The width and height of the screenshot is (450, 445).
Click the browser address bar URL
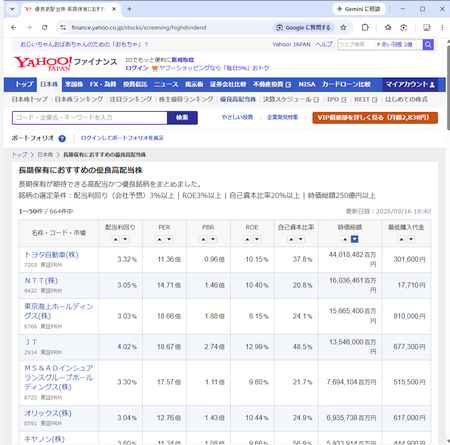(x=139, y=28)
